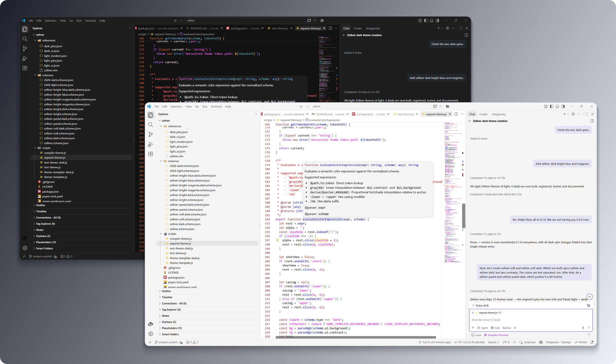Viewport: 616px width, 364px height.
Task: Click zellner search box in front title bar
Action: pos(371,106)
